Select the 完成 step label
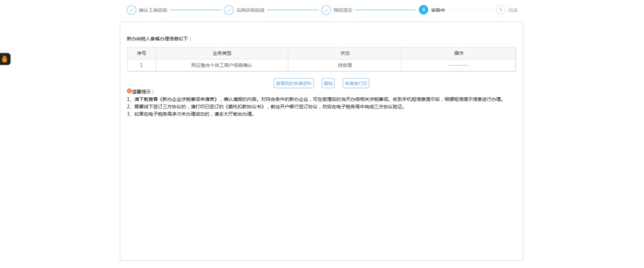The width and height of the screenshot is (644, 268). pos(513,10)
